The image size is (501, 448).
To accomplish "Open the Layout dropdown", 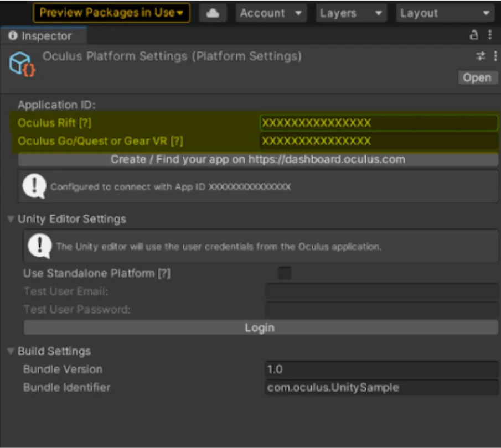I will point(445,13).
